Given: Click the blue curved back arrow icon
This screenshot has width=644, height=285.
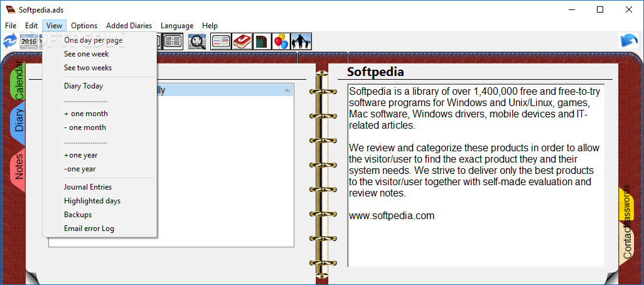Looking at the screenshot, I should click(x=629, y=41).
